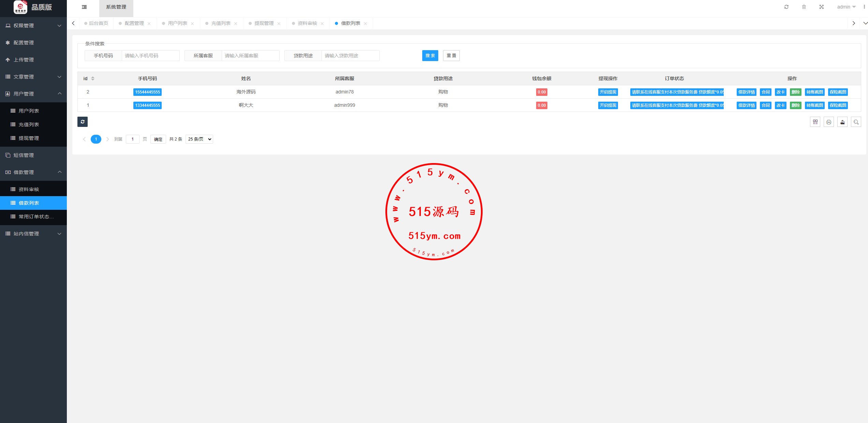Open 资料审核 in the sidebar
The width and height of the screenshot is (868, 423).
pos(29,189)
